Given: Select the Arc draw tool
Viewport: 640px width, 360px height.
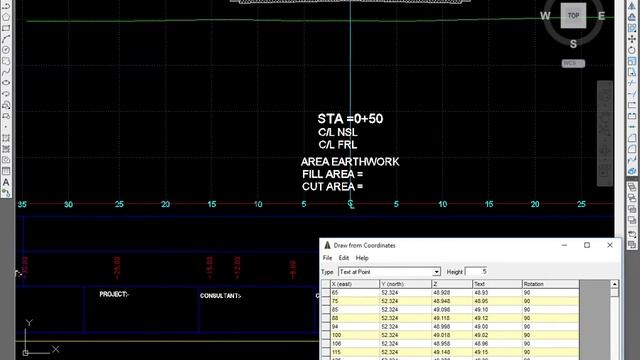Looking at the screenshot, I should pyautogui.click(x=6, y=39).
